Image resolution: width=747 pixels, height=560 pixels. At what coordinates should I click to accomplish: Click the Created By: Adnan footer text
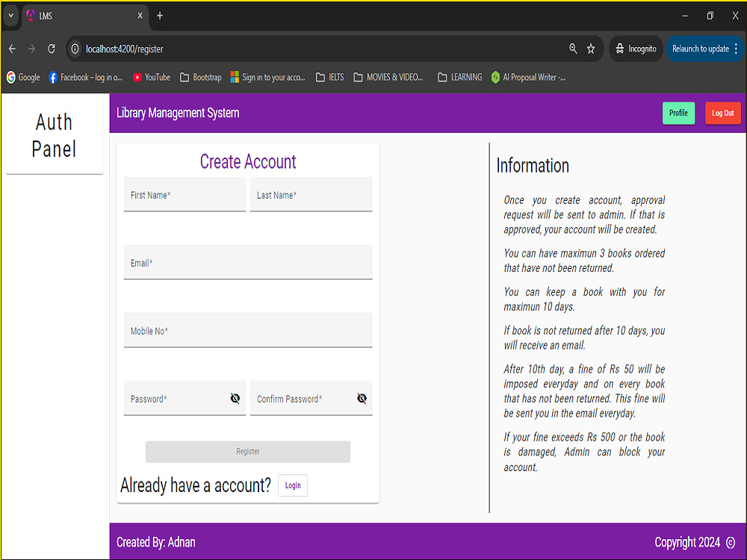(156, 542)
